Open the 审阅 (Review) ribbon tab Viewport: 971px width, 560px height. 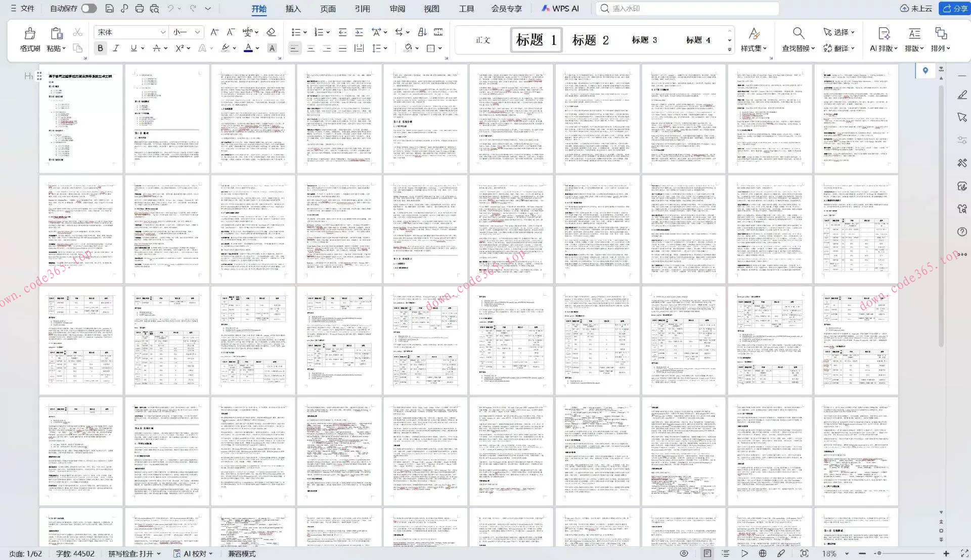coord(397,9)
